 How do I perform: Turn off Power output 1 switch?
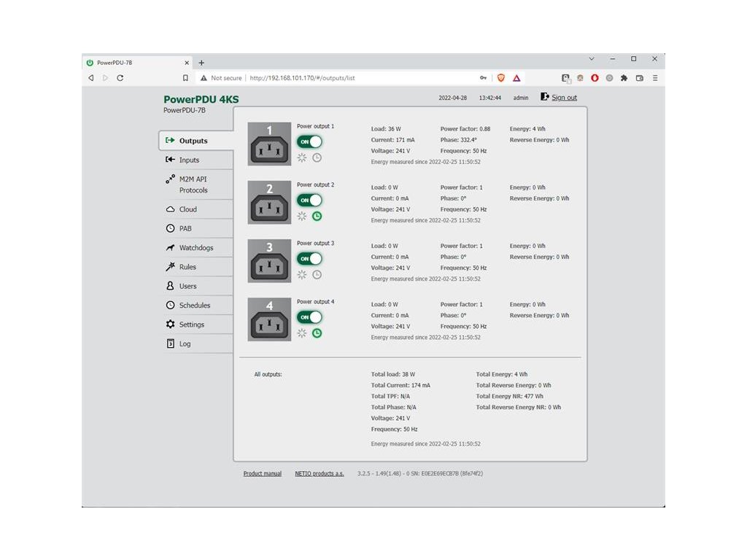point(309,141)
